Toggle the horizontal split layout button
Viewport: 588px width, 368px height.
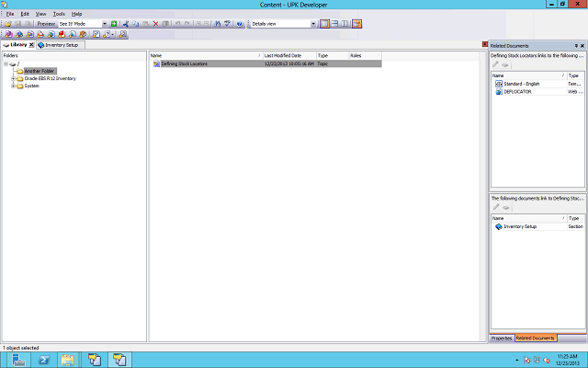coord(334,24)
